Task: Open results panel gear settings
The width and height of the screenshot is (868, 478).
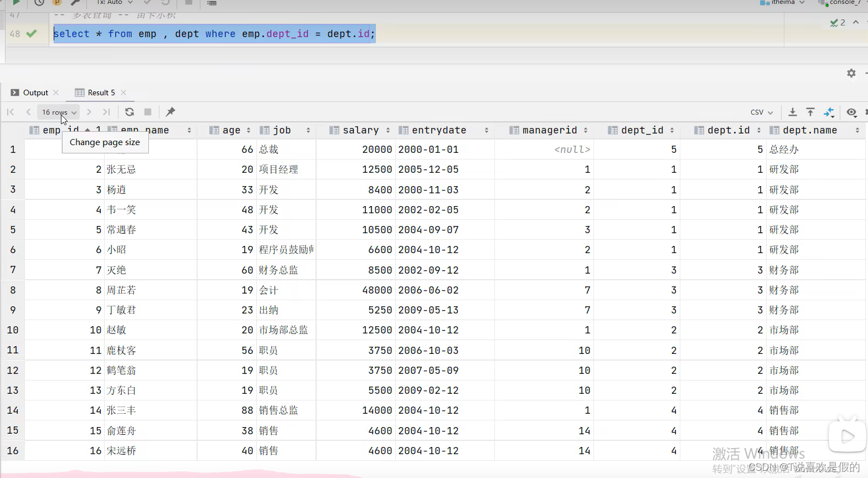Action: click(x=851, y=73)
